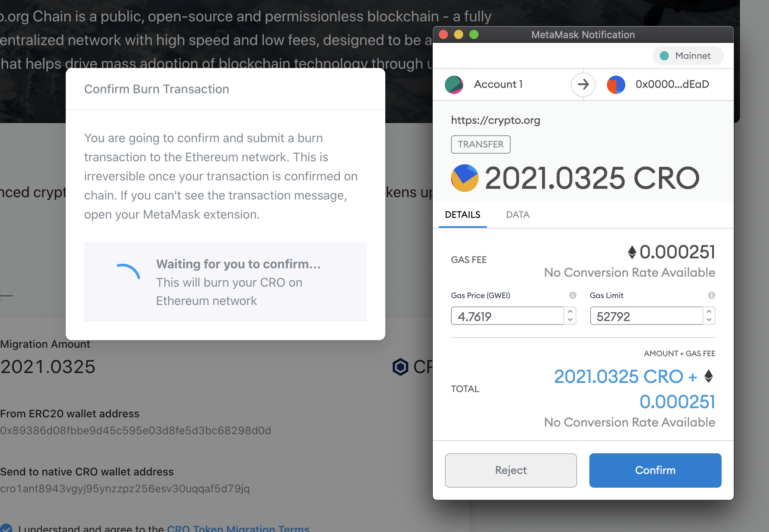Click the Gas Limit input field
The height and width of the screenshot is (532, 769).
[646, 316]
